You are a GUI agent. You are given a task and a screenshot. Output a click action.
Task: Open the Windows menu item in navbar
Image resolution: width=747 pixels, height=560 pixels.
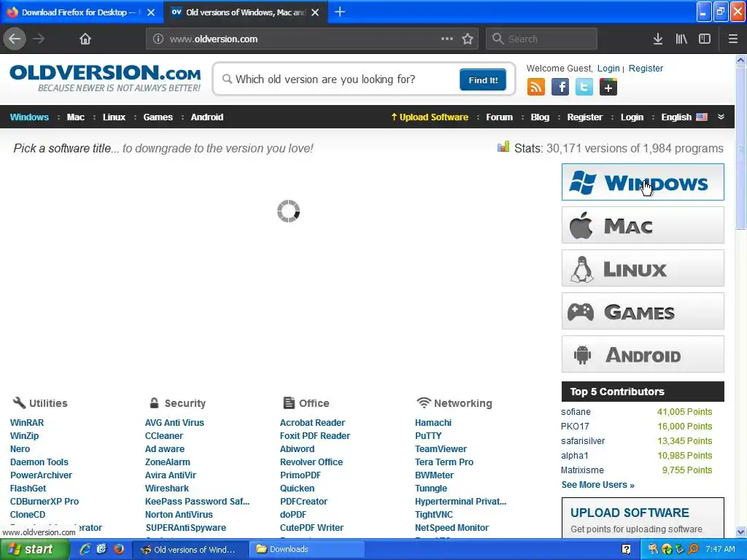tap(29, 117)
